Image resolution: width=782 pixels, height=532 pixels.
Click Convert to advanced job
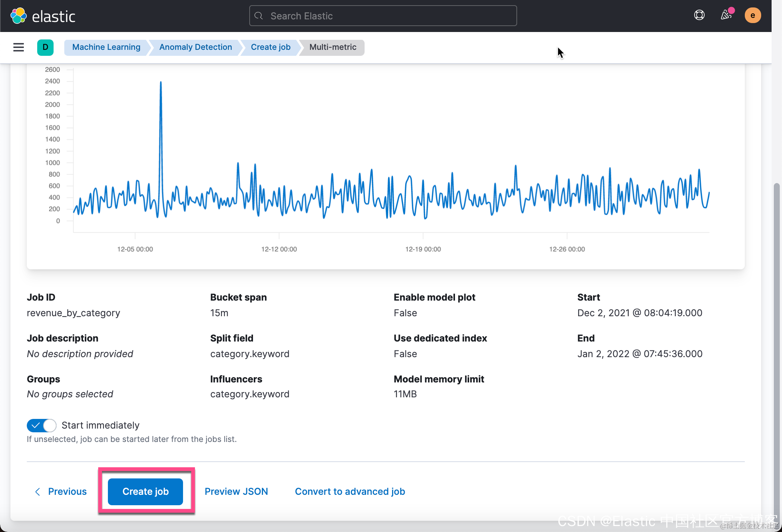[350, 491]
